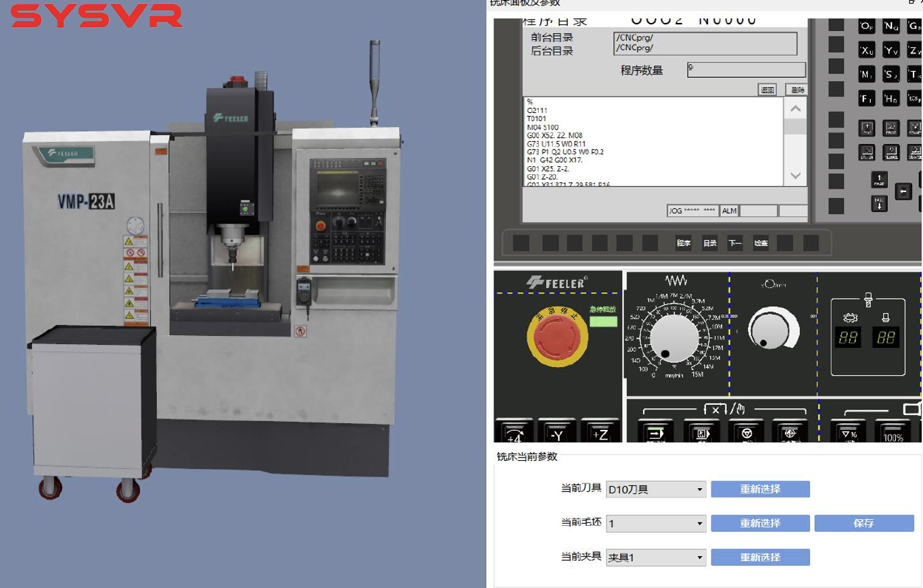Select the reference return mode key
Screen dimensions: 923x588
click(791, 431)
